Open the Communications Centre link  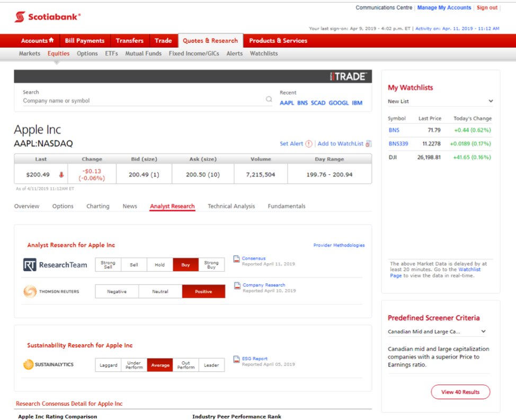384,7
